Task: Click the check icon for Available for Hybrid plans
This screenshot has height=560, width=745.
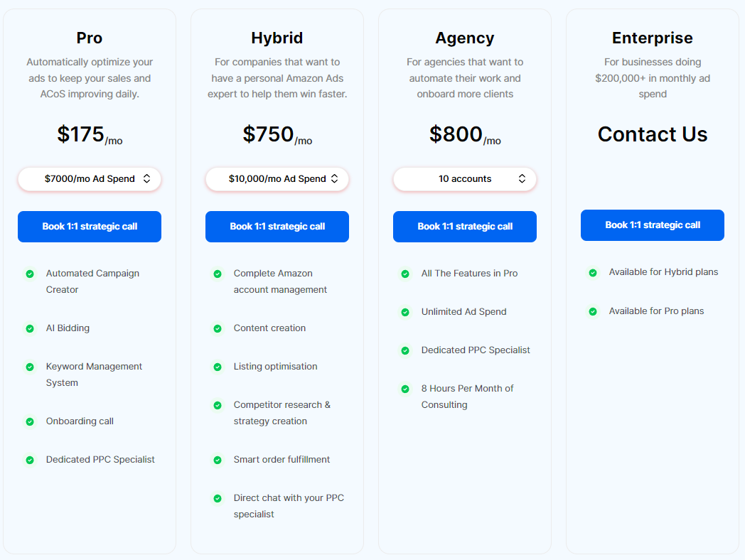Action: pos(593,273)
